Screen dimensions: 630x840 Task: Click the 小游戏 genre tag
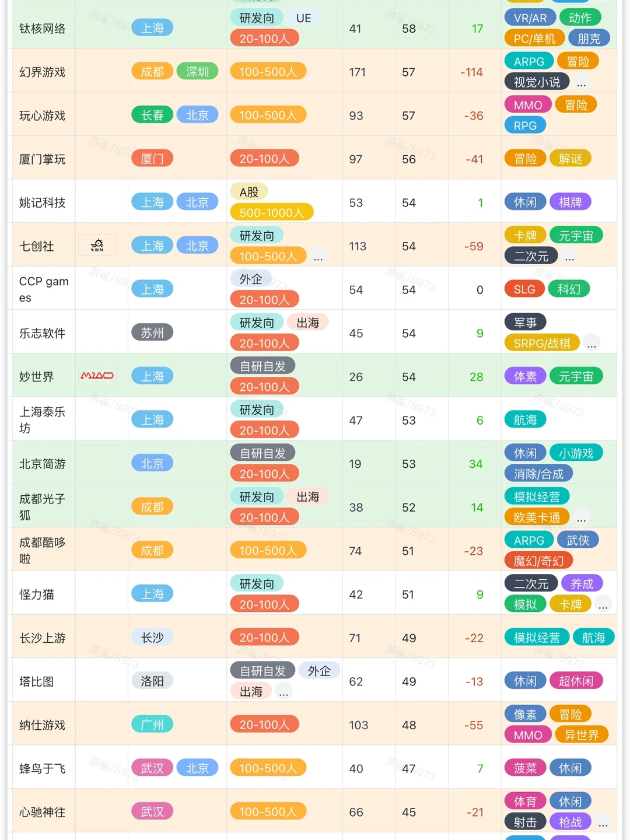point(576,453)
